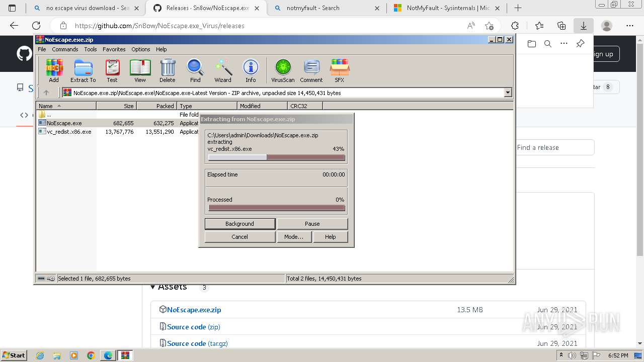Add this page to favorites
The height and width of the screenshot is (362, 644).
[489, 26]
